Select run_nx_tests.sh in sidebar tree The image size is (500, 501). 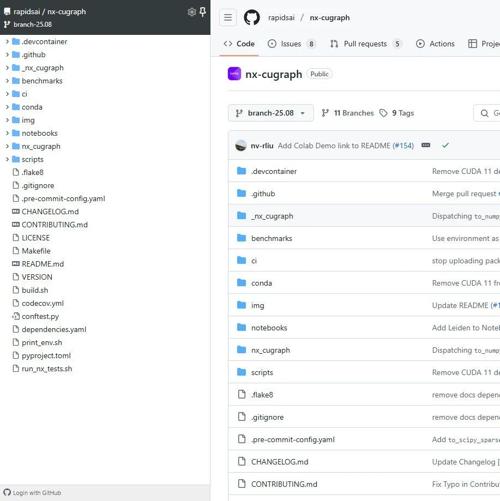[x=47, y=369]
